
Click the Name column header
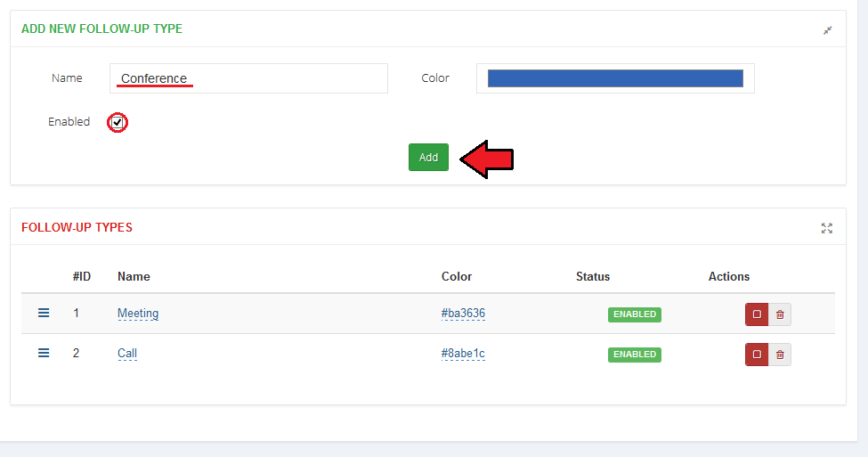point(134,276)
